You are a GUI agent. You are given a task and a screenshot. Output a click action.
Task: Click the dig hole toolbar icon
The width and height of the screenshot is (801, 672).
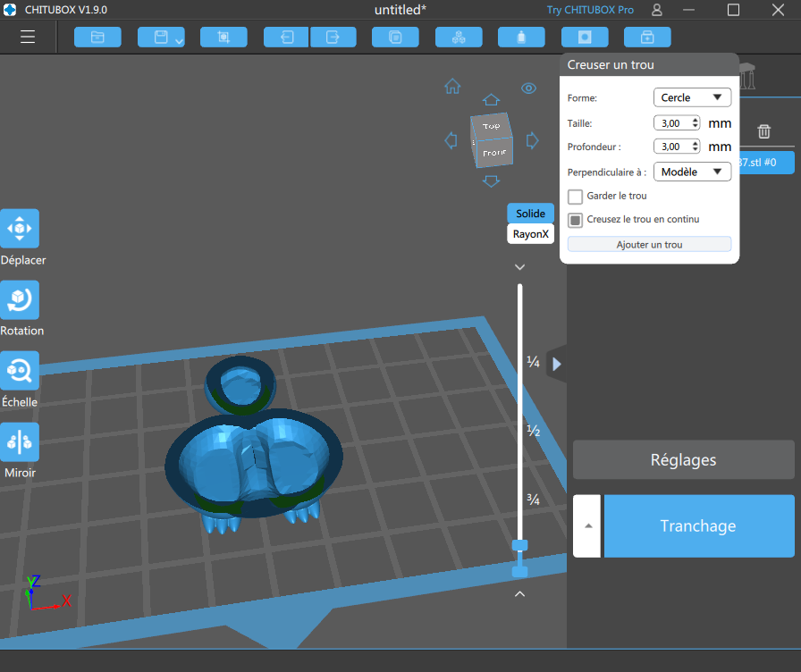[x=585, y=37]
